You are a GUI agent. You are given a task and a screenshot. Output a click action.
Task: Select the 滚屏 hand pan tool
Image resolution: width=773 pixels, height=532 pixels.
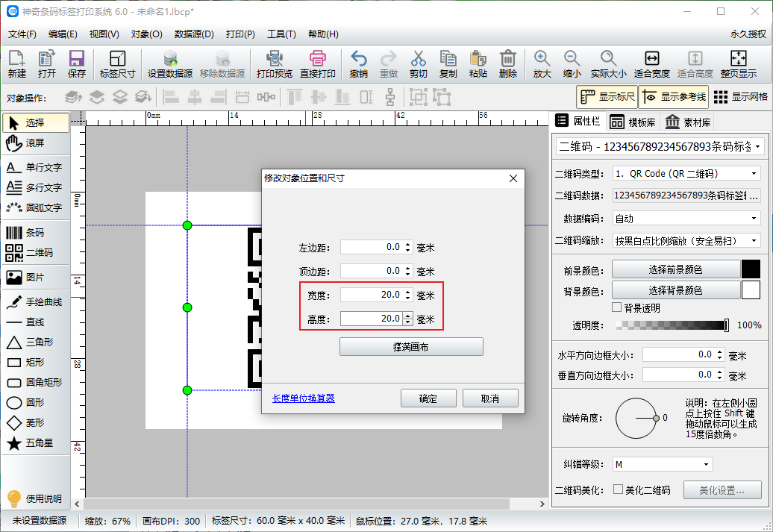pos(36,143)
